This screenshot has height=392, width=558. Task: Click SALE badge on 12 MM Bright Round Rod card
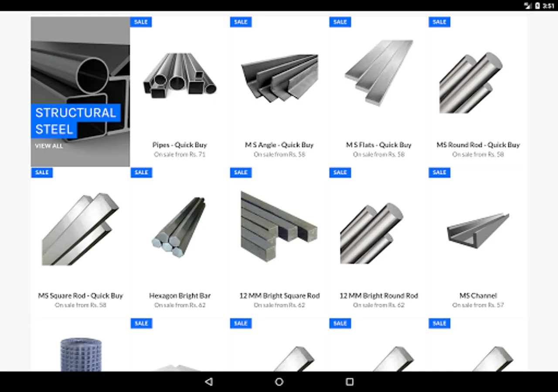coord(340,172)
